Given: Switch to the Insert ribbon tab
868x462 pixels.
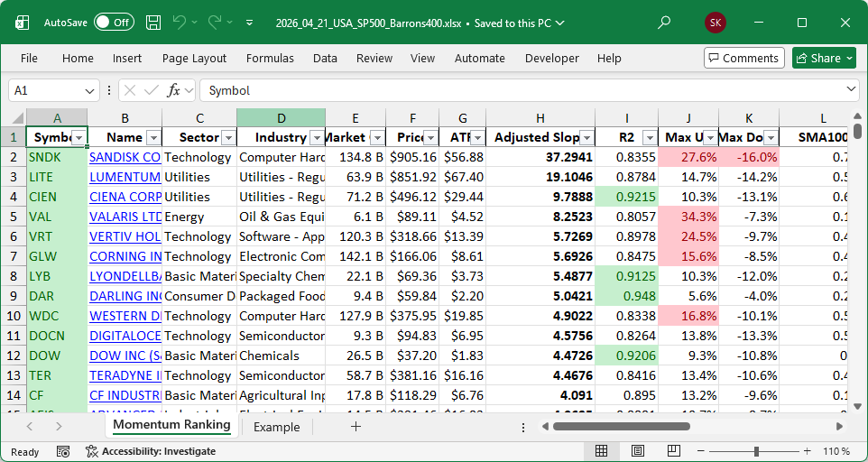Looking at the screenshot, I should click(126, 58).
